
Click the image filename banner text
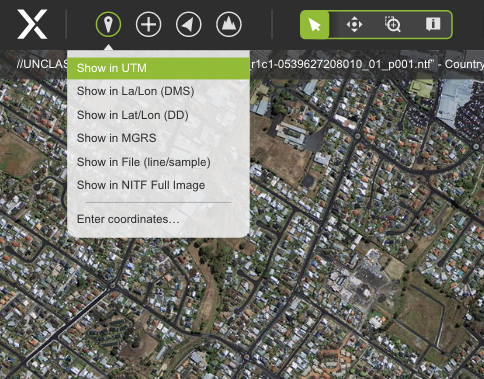(343, 64)
